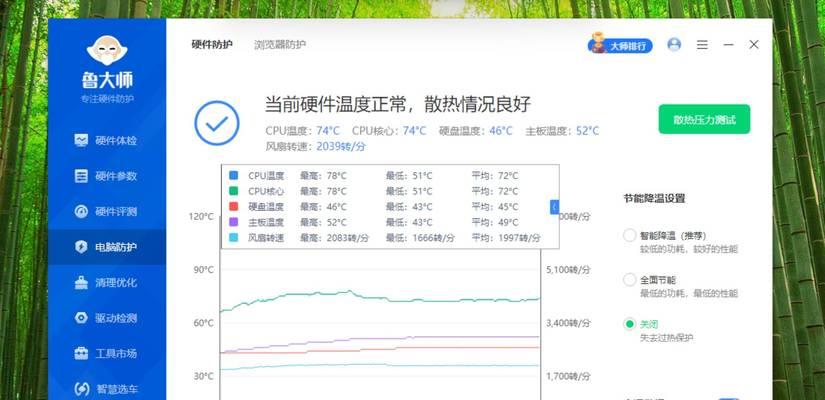The width and height of the screenshot is (825, 400).
Task: Open 驱动检测 in the sidebar
Action: [107, 318]
